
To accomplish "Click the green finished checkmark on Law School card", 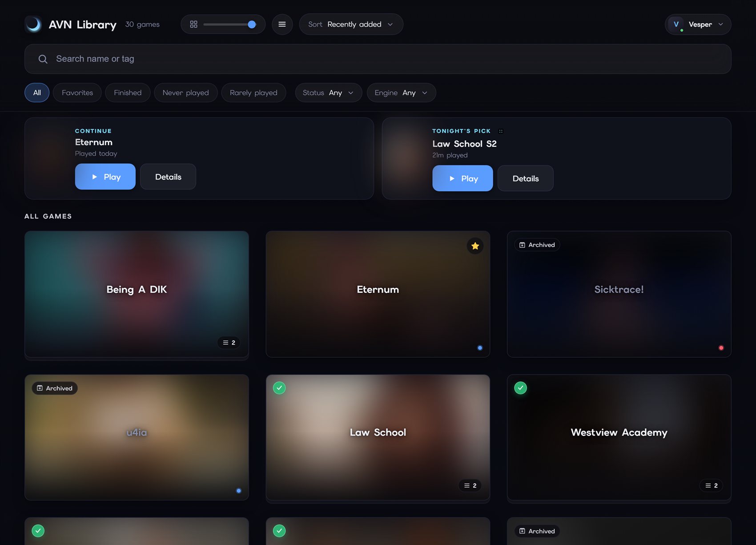I will [279, 388].
